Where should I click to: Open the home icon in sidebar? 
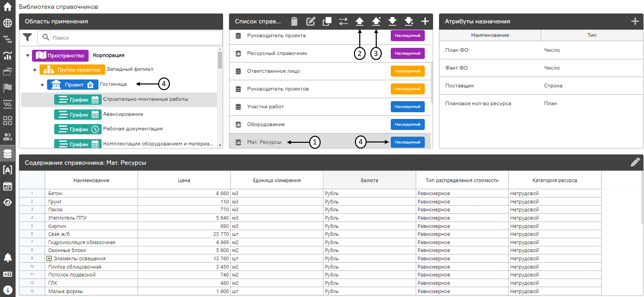coord(7,7)
